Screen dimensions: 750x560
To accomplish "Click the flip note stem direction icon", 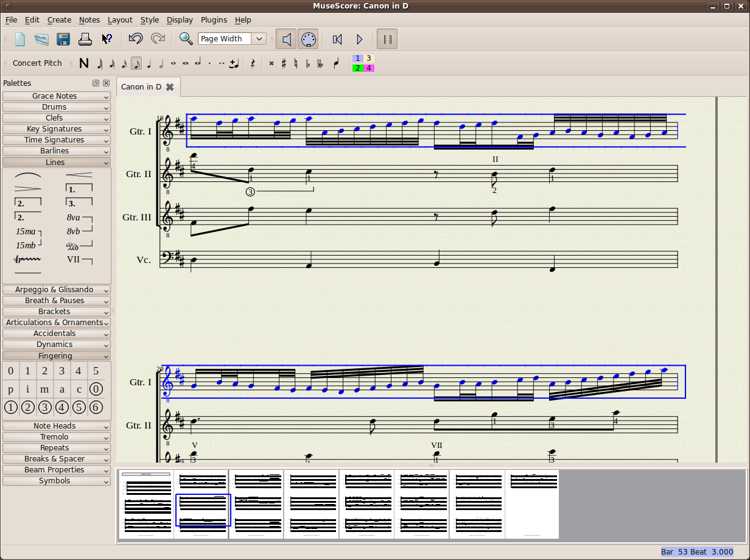I will (335, 63).
